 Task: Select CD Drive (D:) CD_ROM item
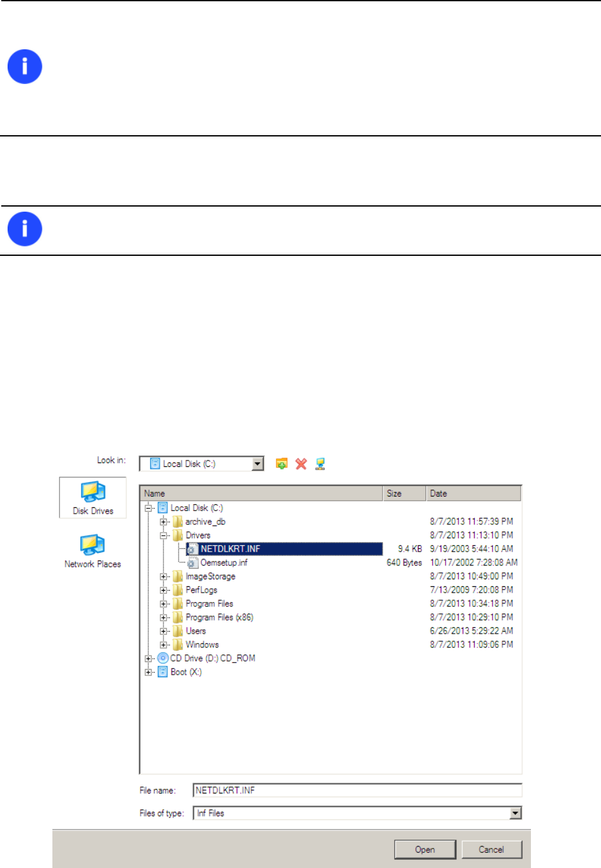(213, 658)
